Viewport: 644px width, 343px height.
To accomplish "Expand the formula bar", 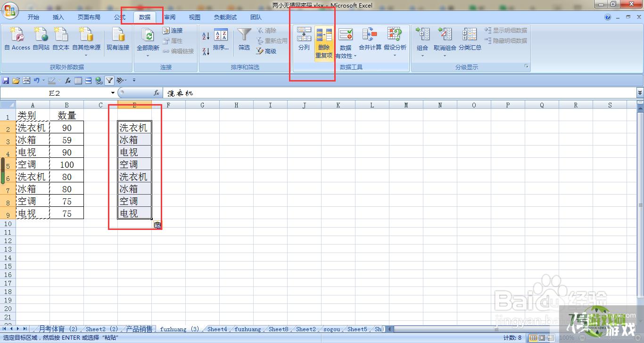I will [x=640, y=93].
